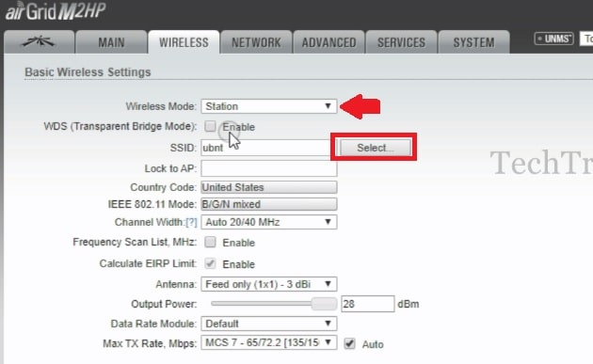Go to the ADVANCED tab
The width and height of the screenshot is (593, 364).
[329, 42]
